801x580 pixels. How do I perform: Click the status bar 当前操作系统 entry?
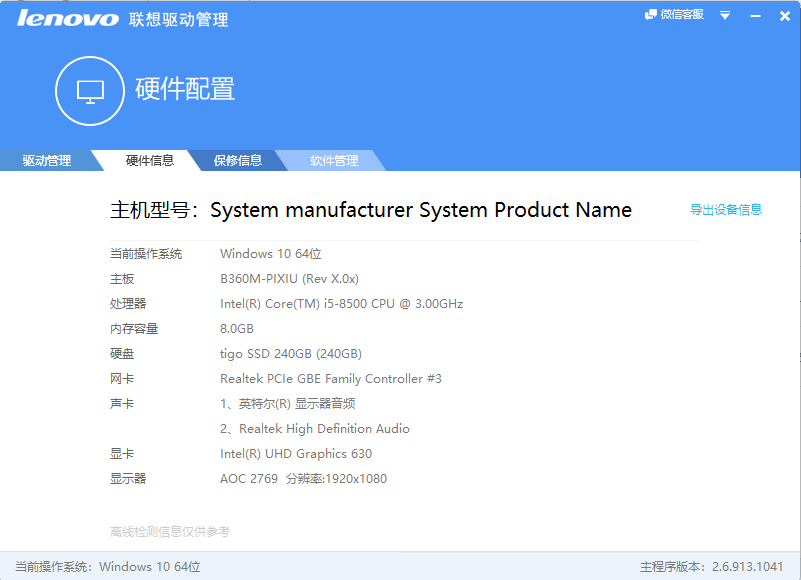click(107, 567)
